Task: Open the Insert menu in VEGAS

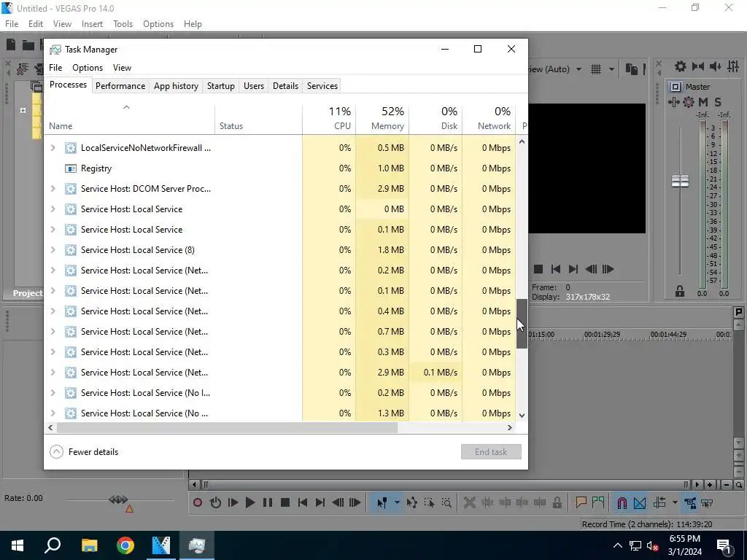Action: (x=92, y=24)
